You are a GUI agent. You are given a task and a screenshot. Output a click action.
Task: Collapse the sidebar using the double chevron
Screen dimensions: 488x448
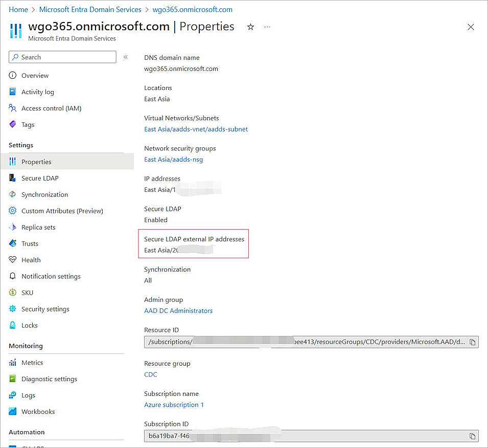click(x=126, y=57)
